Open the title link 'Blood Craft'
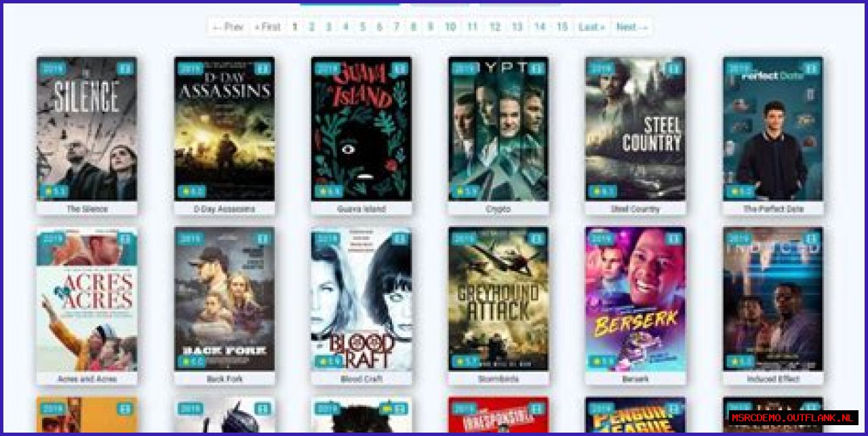This screenshot has width=868, height=436. point(361,379)
